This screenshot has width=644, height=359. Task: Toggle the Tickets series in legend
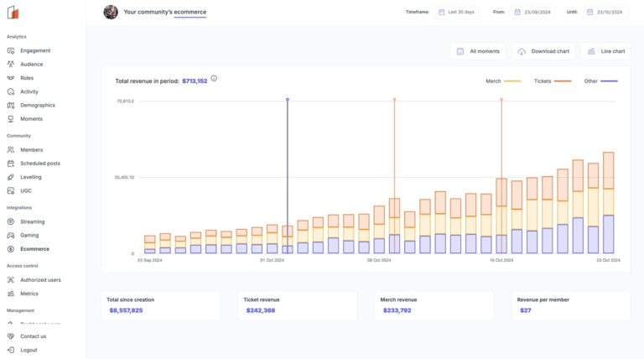[552, 81]
